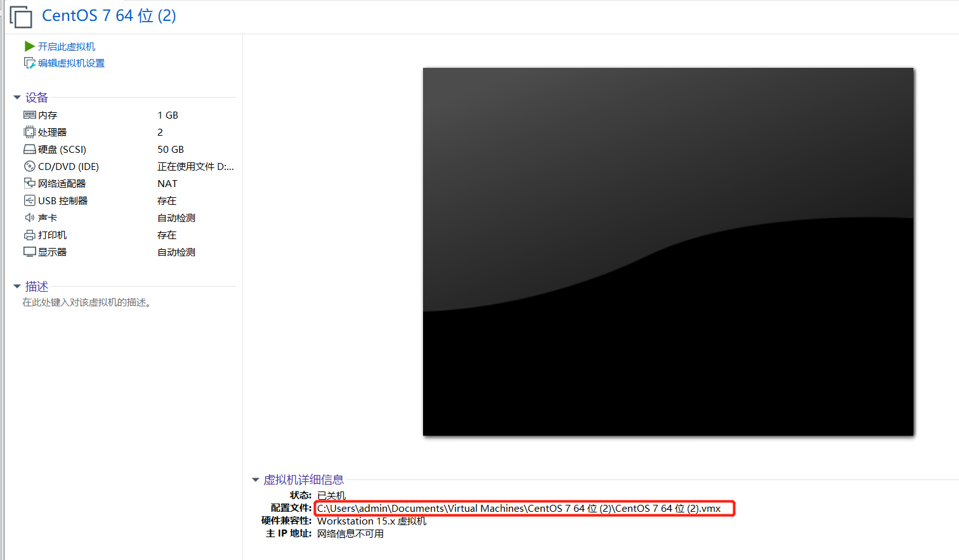Select the 打印机 row label
Screen dimensions: 959x560
(52, 235)
